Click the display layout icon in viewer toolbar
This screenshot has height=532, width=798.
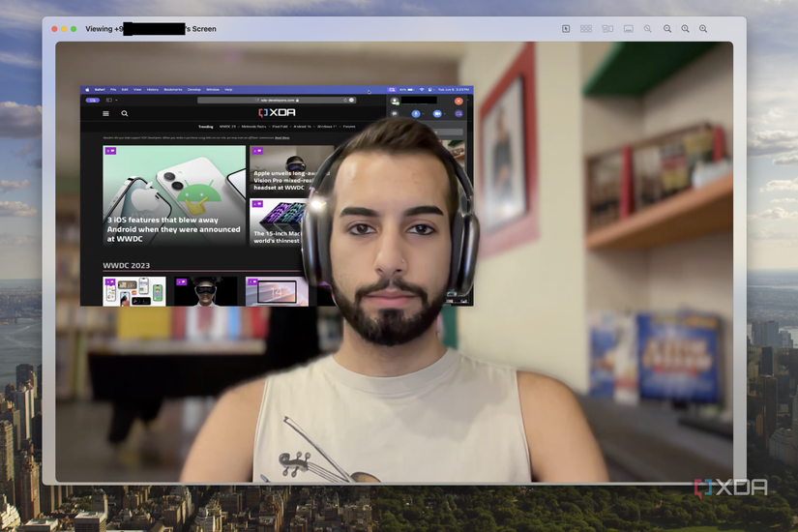point(607,29)
